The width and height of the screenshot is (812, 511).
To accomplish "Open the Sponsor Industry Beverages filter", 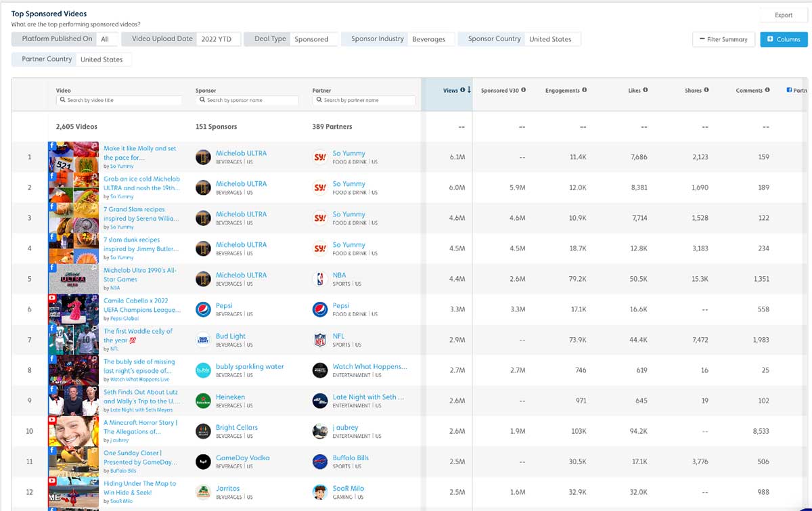I will (x=397, y=39).
